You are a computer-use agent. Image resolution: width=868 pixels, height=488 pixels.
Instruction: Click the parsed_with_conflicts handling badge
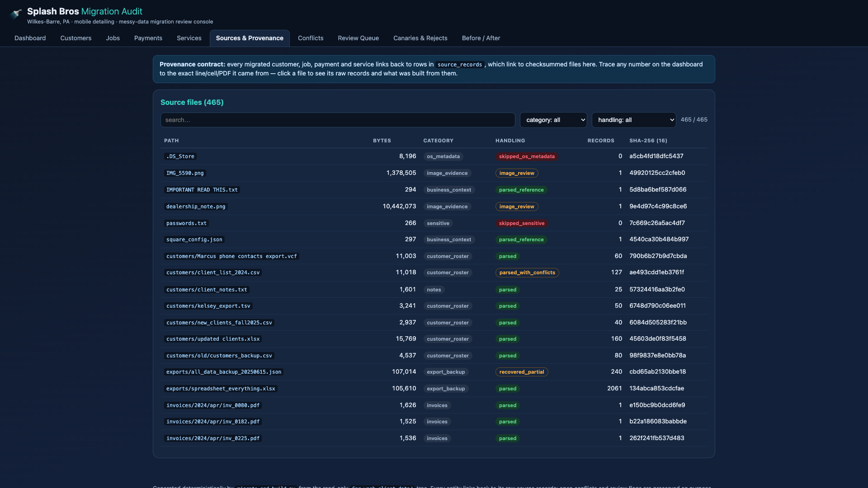point(527,272)
